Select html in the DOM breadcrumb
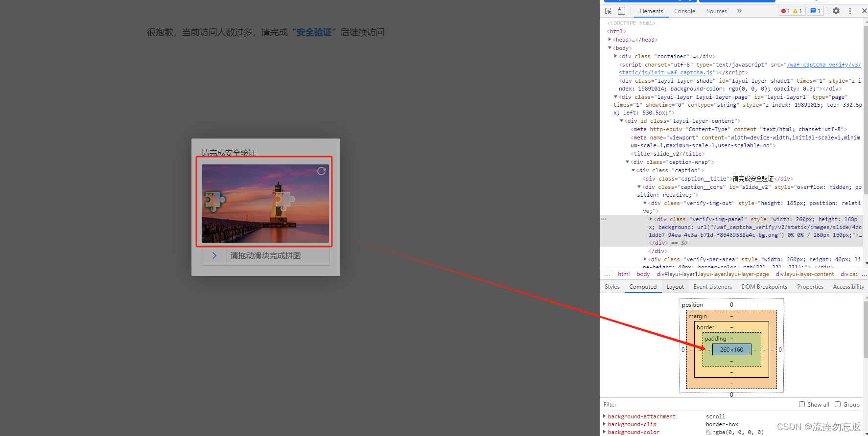 (x=624, y=274)
